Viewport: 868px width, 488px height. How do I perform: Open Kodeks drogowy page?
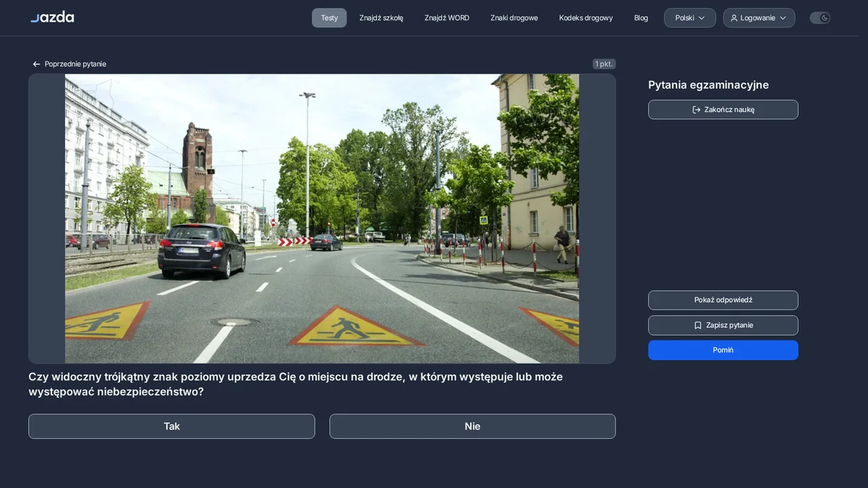click(586, 18)
